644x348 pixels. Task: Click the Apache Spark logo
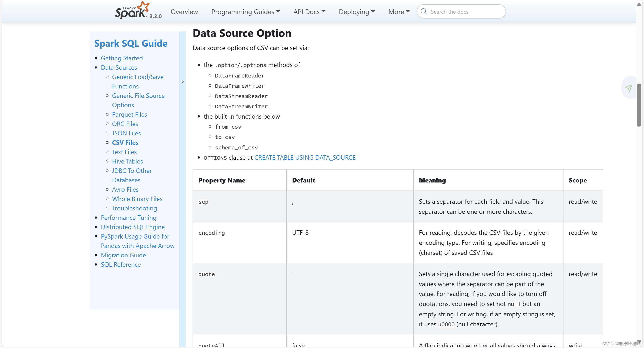coord(132,11)
